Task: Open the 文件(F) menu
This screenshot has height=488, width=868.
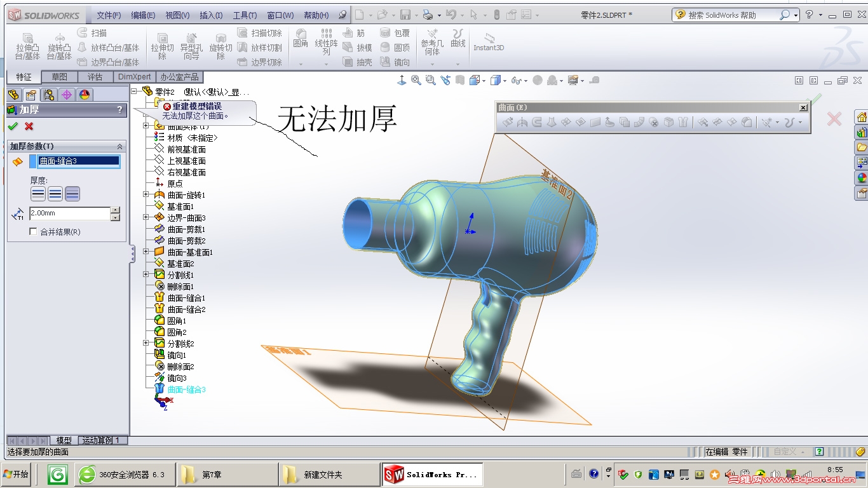Action: (x=109, y=15)
